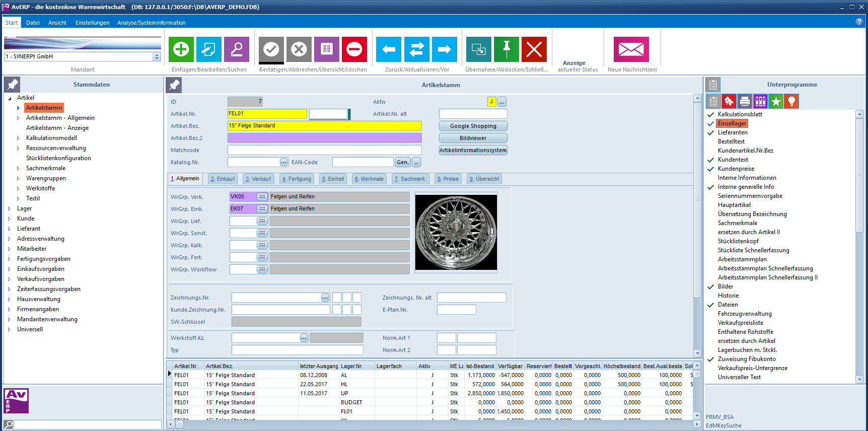
Task: Click the chrome wheel rim article image
Action: [456, 233]
